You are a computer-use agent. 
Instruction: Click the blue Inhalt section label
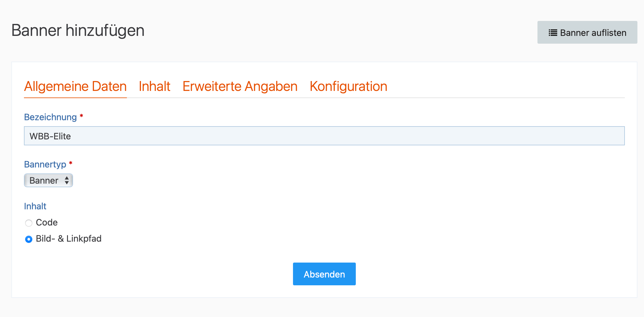pos(35,206)
